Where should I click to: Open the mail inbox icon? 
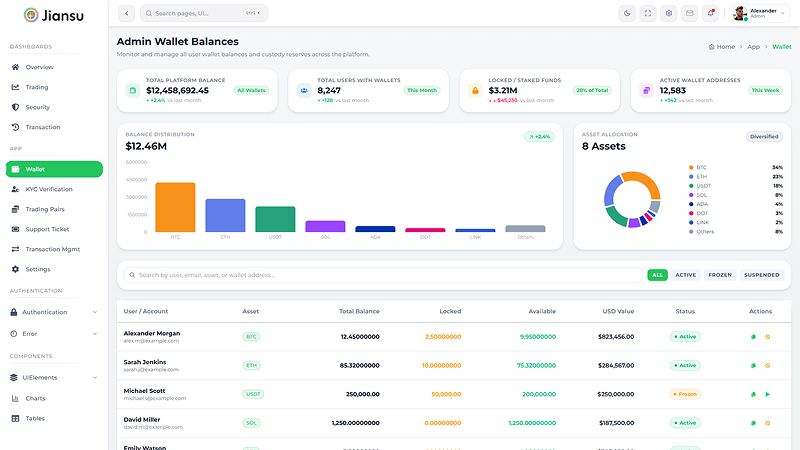(x=690, y=13)
